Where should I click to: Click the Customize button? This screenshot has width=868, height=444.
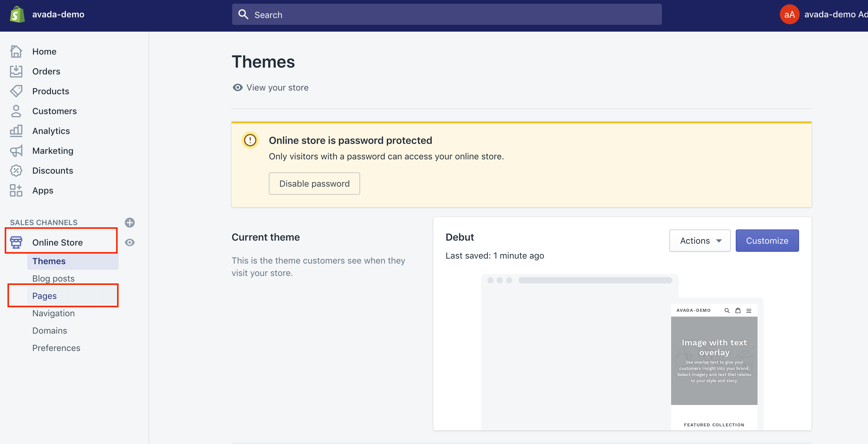tap(767, 241)
